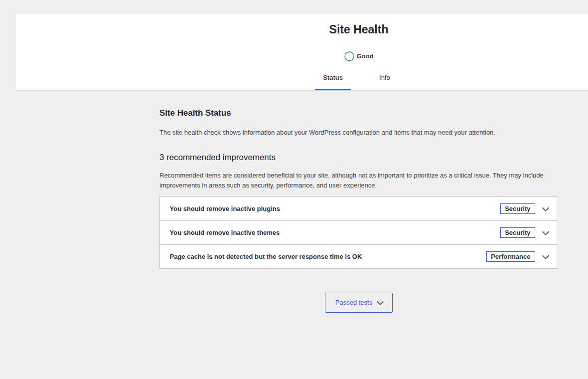Click the Security badge on plugins row
The height and width of the screenshot is (379, 588).
point(518,208)
